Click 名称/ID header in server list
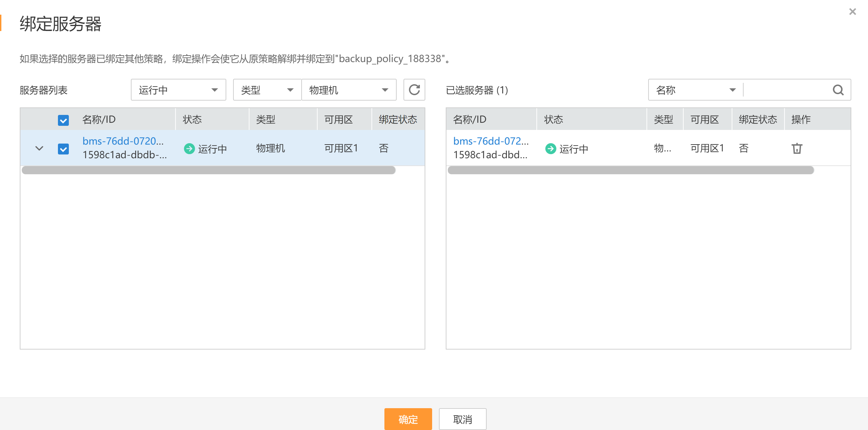Viewport: 868px width, 430px height. pos(99,119)
